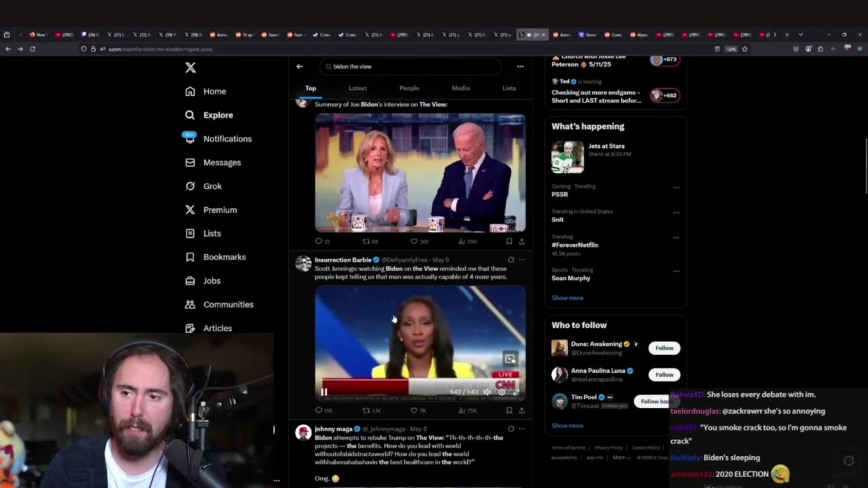Open more options for Snit trend

pos(676,212)
